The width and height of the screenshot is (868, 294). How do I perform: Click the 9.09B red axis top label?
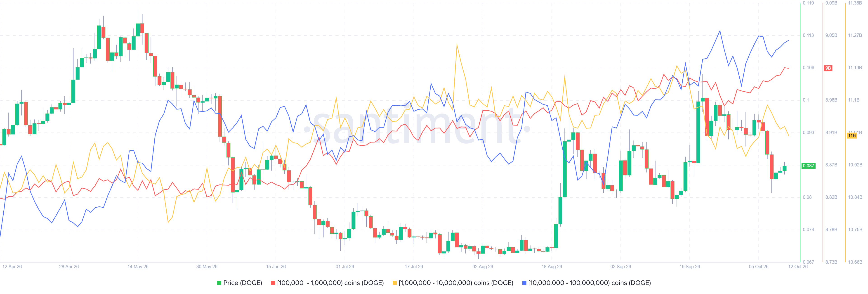click(x=831, y=3)
